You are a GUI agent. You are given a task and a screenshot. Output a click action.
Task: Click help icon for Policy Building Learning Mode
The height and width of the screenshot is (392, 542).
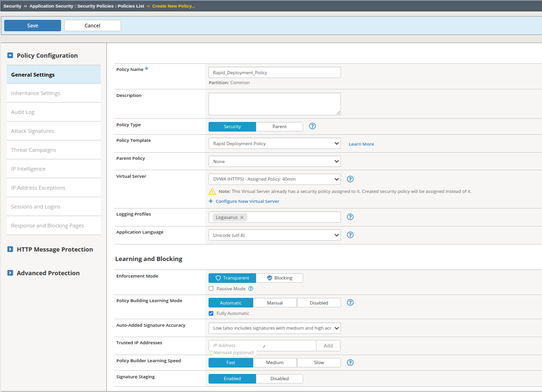(350, 303)
